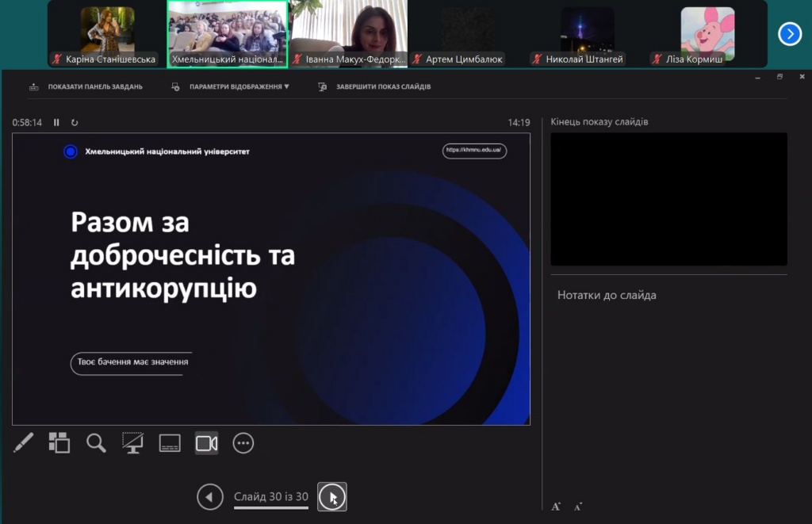Expand Параметри відображення dropdown
Image resolution: width=812 pixels, height=524 pixels.
tap(232, 86)
